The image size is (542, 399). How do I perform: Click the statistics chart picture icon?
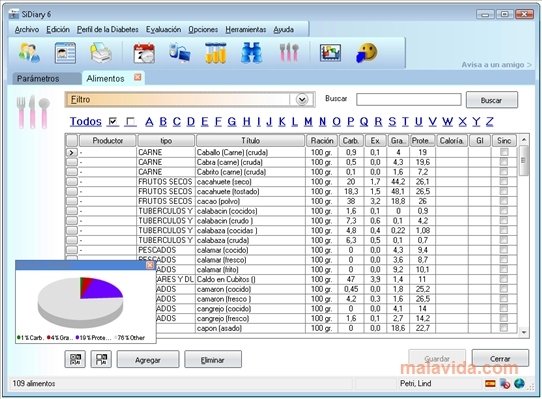tap(330, 53)
